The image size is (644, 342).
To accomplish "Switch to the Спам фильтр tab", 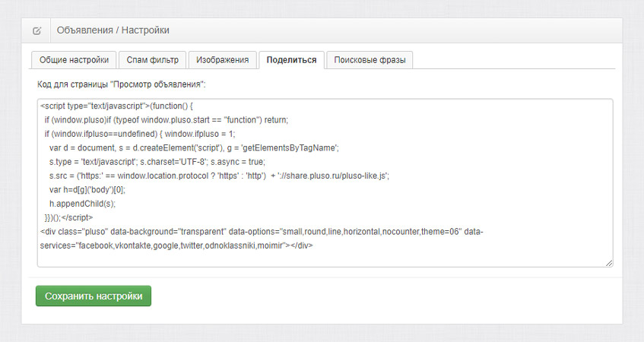I will coord(152,60).
